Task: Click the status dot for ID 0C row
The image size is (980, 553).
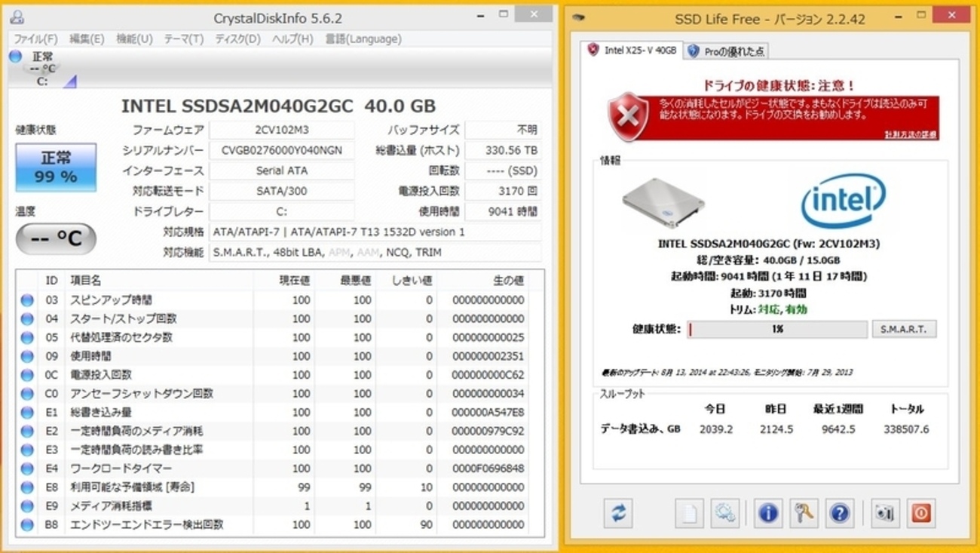Action: (x=27, y=375)
